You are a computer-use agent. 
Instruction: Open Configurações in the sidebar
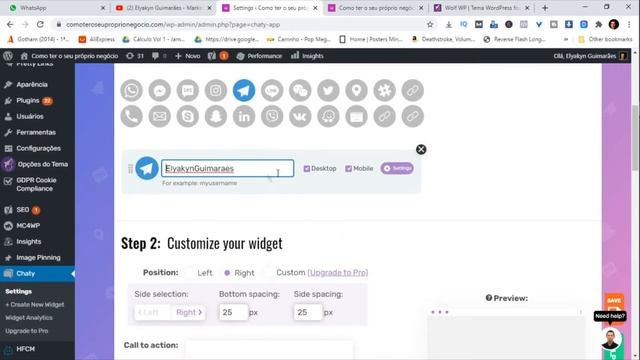tap(37, 148)
